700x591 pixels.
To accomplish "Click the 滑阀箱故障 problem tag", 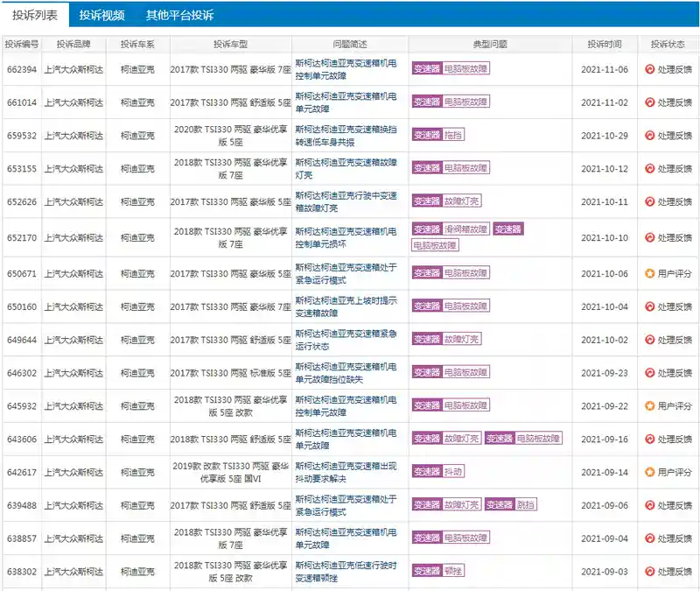I will (x=465, y=229).
